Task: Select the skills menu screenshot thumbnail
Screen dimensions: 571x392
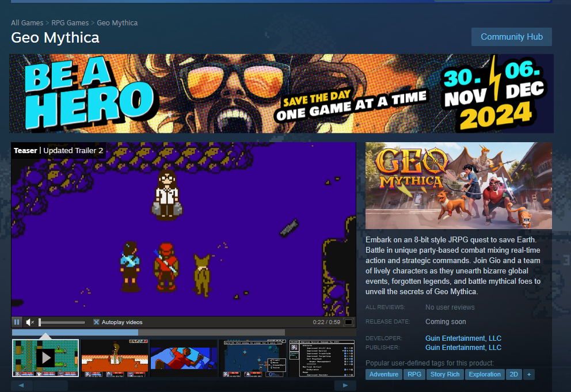Action: click(322, 358)
